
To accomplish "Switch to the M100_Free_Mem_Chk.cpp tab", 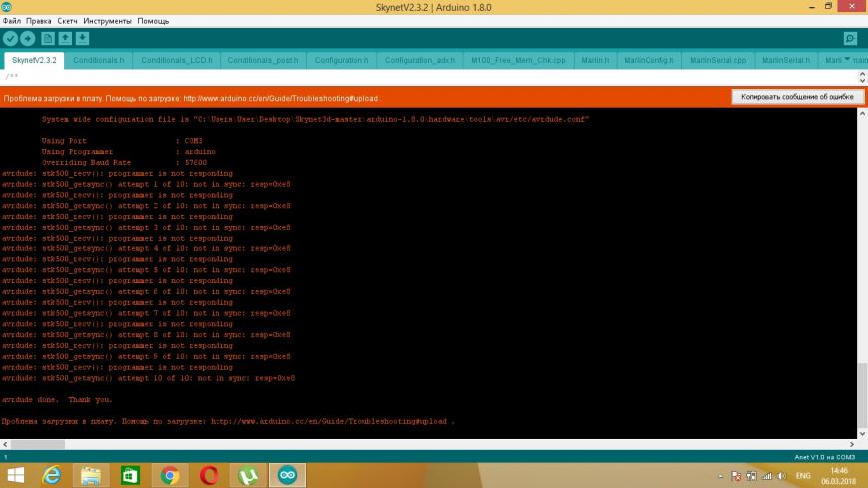I will (x=518, y=60).
